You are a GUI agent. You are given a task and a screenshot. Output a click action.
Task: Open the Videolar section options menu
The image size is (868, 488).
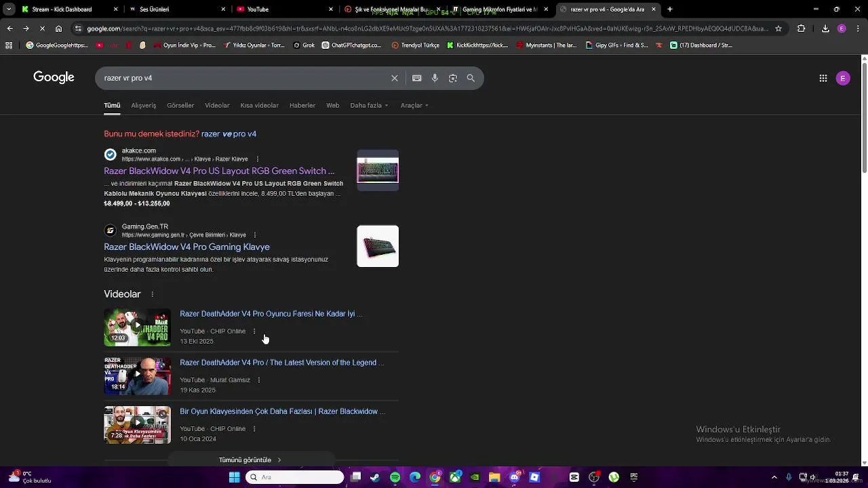pyautogui.click(x=152, y=294)
